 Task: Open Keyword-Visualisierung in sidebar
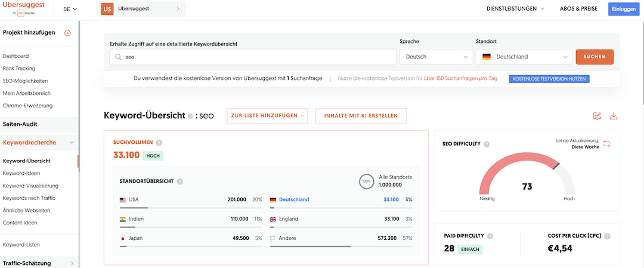point(30,186)
